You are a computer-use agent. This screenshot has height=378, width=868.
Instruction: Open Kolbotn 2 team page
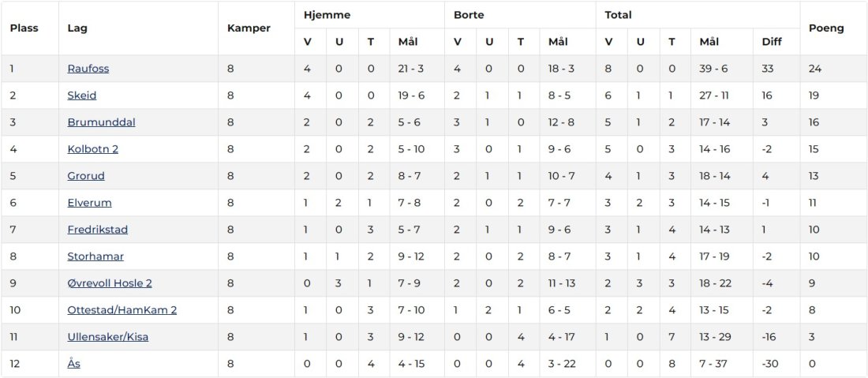(93, 149)
